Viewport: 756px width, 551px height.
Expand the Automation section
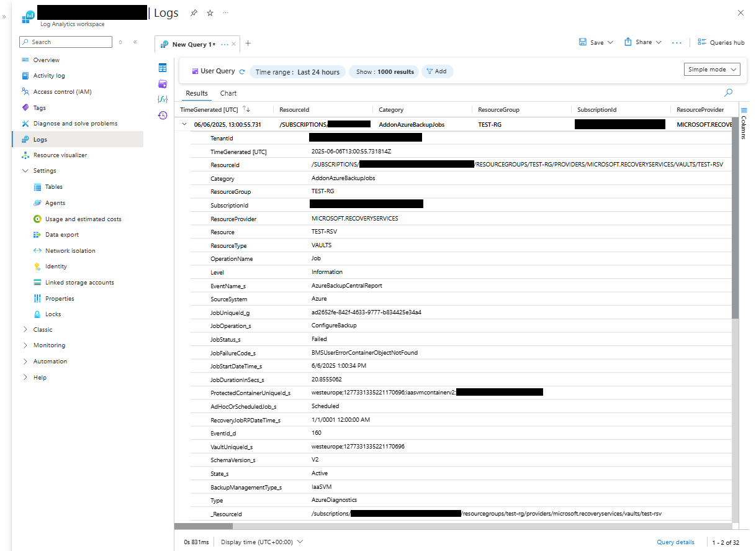25,362
